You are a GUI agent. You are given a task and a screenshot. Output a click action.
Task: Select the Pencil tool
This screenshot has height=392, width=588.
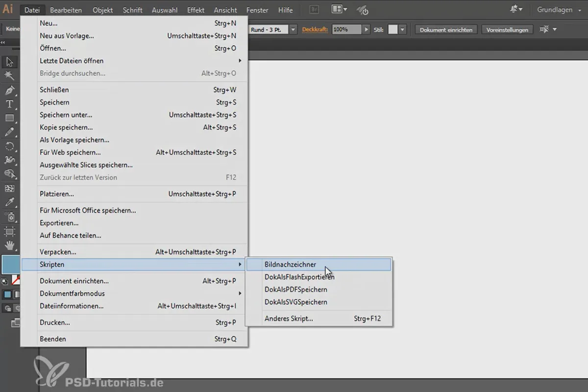[x=9, y=132]
